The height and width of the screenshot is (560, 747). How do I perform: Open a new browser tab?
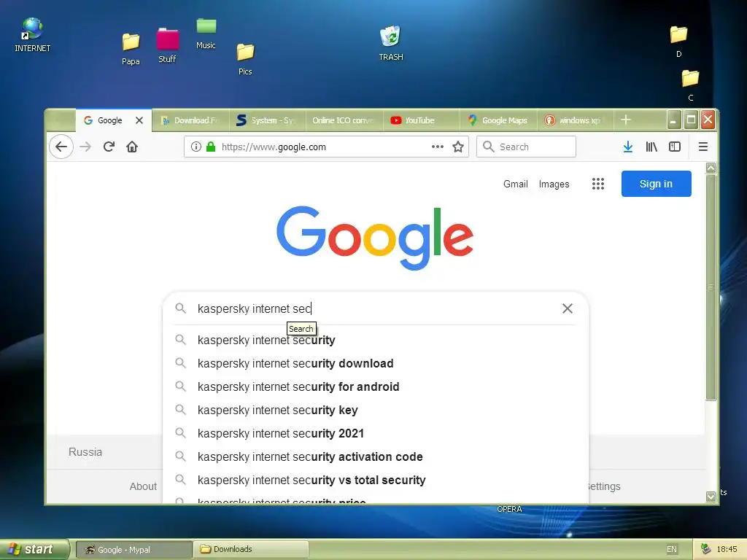pyautogui.click(x=626, y=120)
